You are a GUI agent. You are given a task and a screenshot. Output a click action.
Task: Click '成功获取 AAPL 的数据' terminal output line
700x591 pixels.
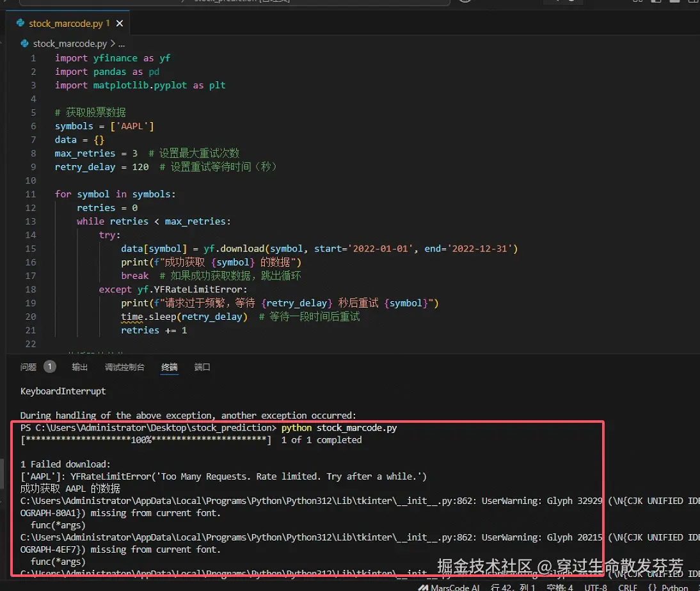70,488
